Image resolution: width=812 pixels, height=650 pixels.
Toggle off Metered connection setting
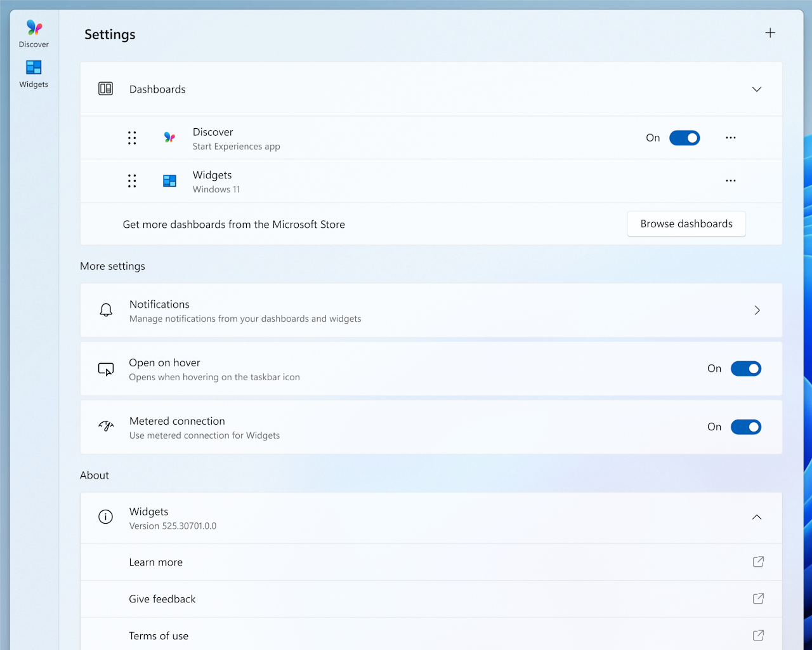pos(746,427)
